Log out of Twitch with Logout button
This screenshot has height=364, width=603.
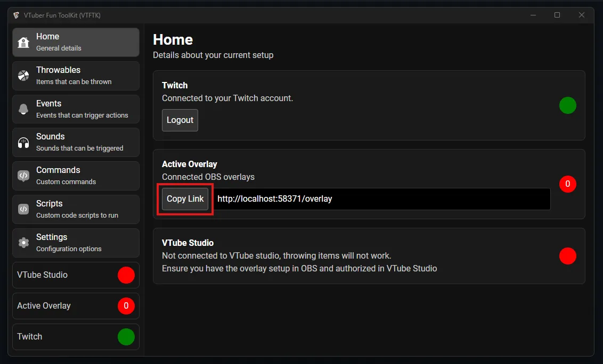coord(180,120)
